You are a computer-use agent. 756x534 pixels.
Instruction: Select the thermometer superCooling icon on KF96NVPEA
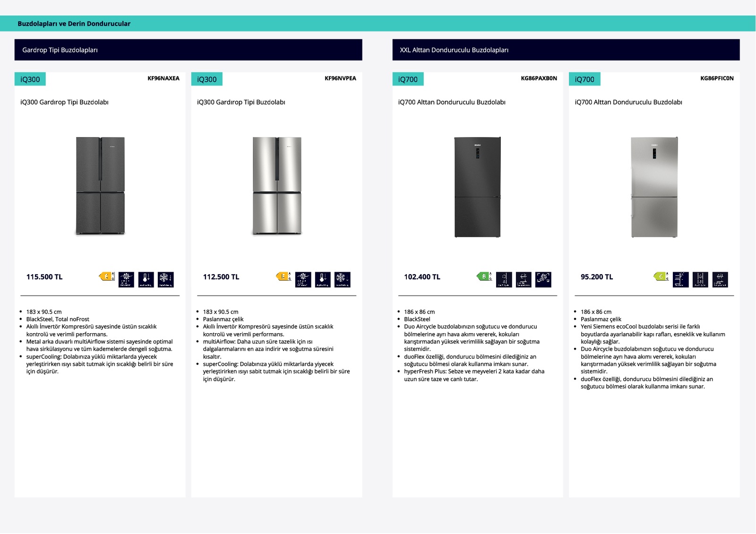[323, 279]
